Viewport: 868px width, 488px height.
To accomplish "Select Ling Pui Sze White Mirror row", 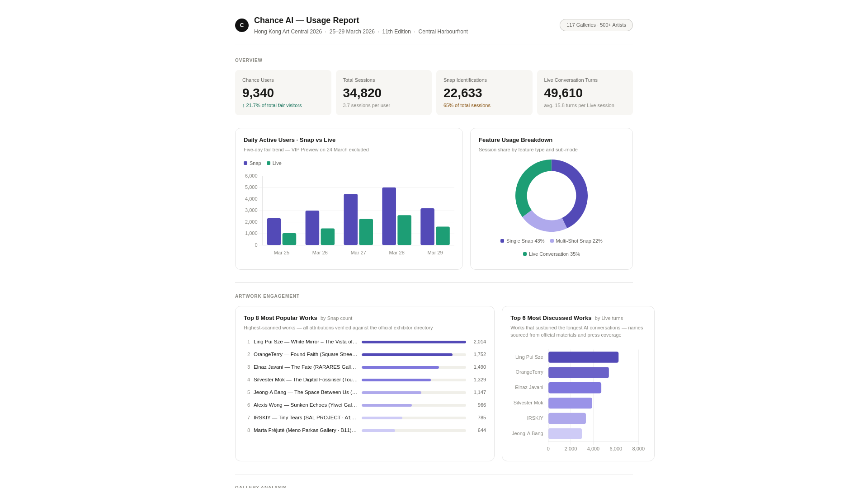I will click(x=305, y=342).
